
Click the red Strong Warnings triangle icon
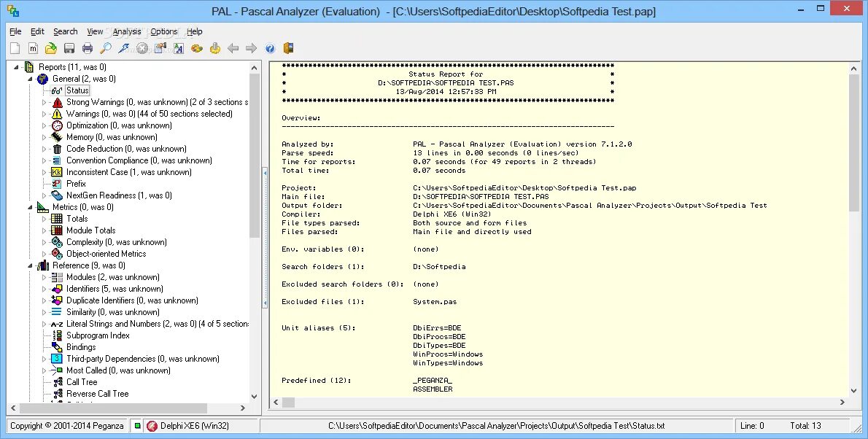57,102
